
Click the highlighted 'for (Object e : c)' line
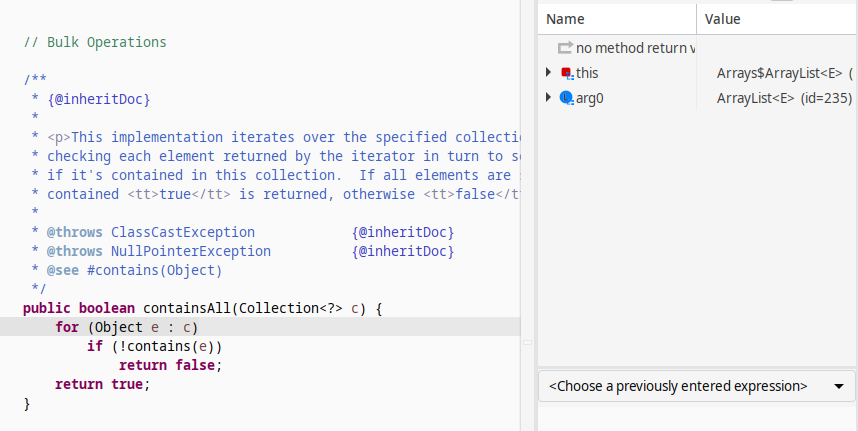(126, 327)
